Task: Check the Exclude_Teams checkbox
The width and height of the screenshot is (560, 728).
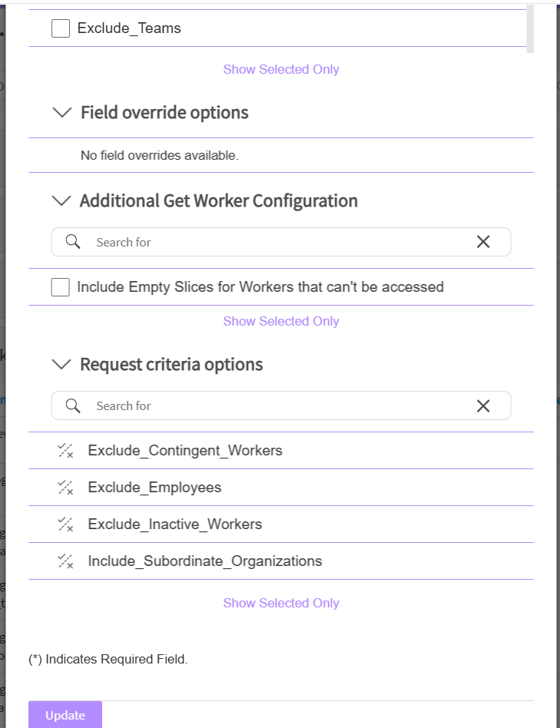Action: [x=61, y=28]
